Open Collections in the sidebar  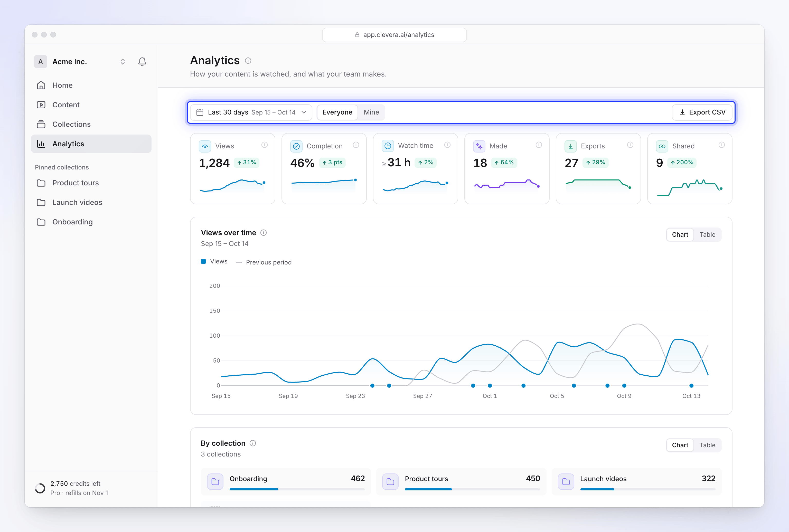point(91,124)
